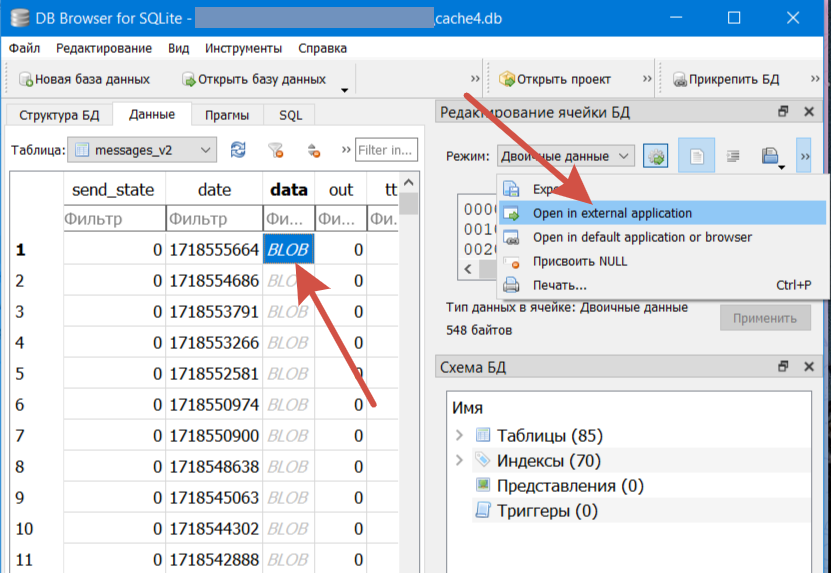Click date cell 1718554686
Screen dimensions: 831x573
coord(214,280)
